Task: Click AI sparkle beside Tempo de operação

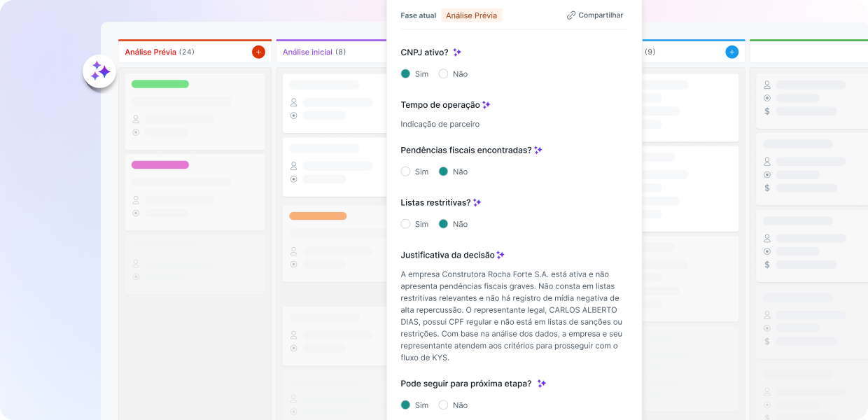Action: click(486, 105)
